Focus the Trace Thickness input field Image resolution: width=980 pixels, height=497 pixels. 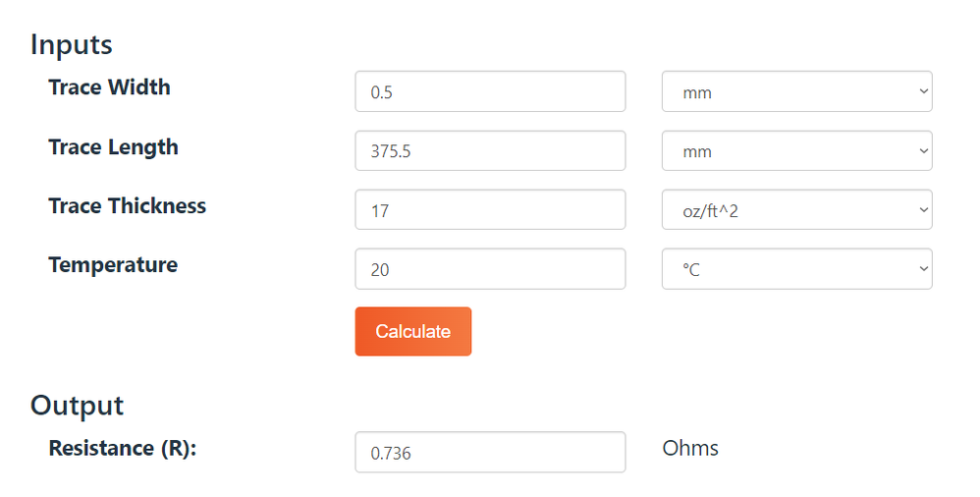[489, 210]
